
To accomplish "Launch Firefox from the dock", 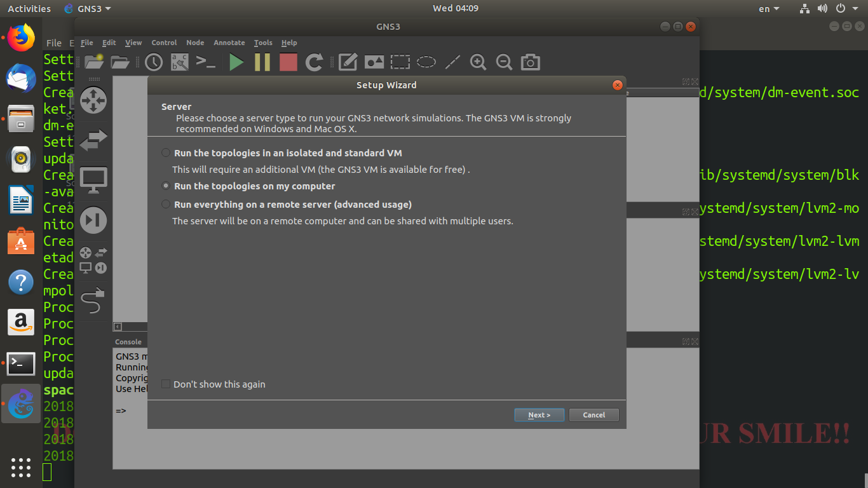I will [x=21, y=38].
